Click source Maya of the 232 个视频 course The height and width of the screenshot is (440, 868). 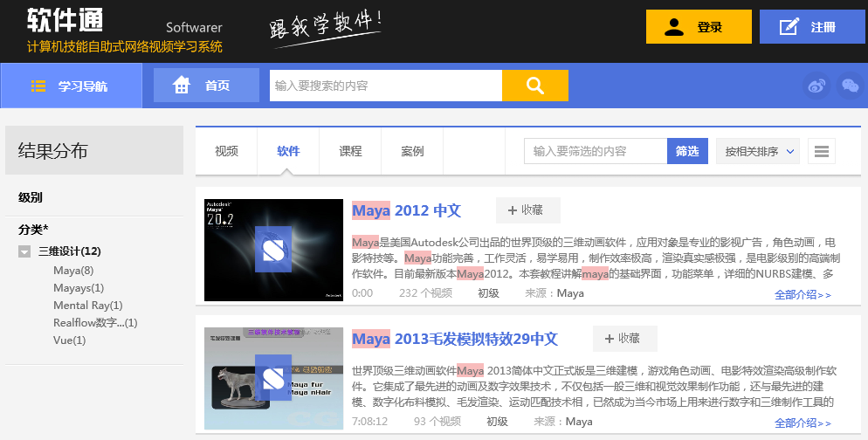click(x=570, y=293)
